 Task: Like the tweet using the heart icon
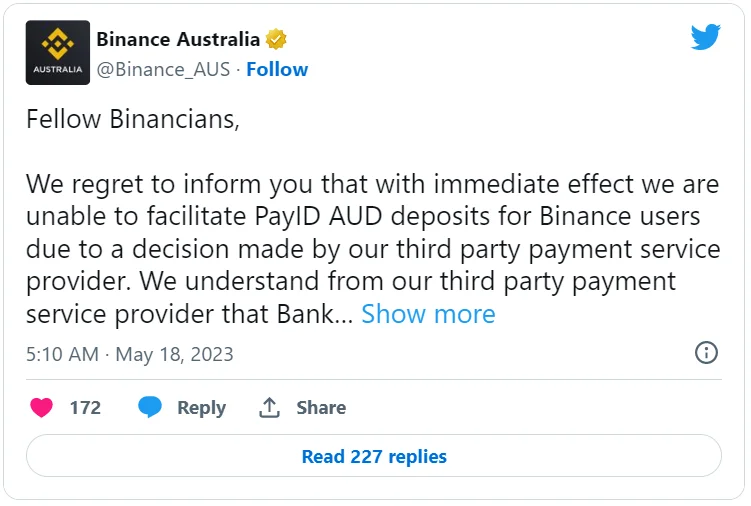(x=42, y=408)
